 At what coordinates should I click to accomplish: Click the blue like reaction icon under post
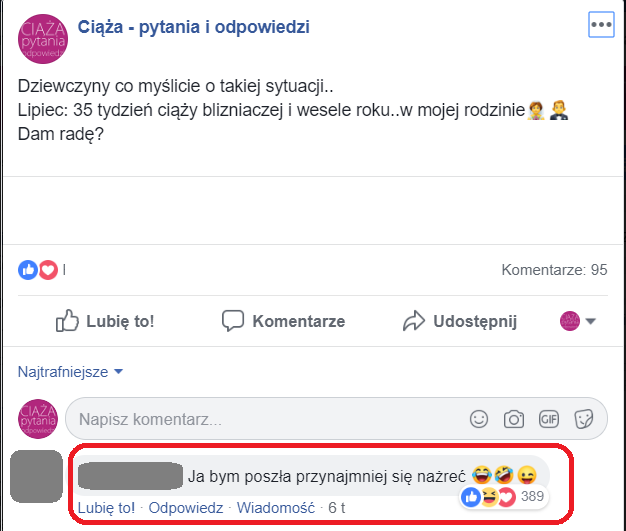(x=28, y=270)
